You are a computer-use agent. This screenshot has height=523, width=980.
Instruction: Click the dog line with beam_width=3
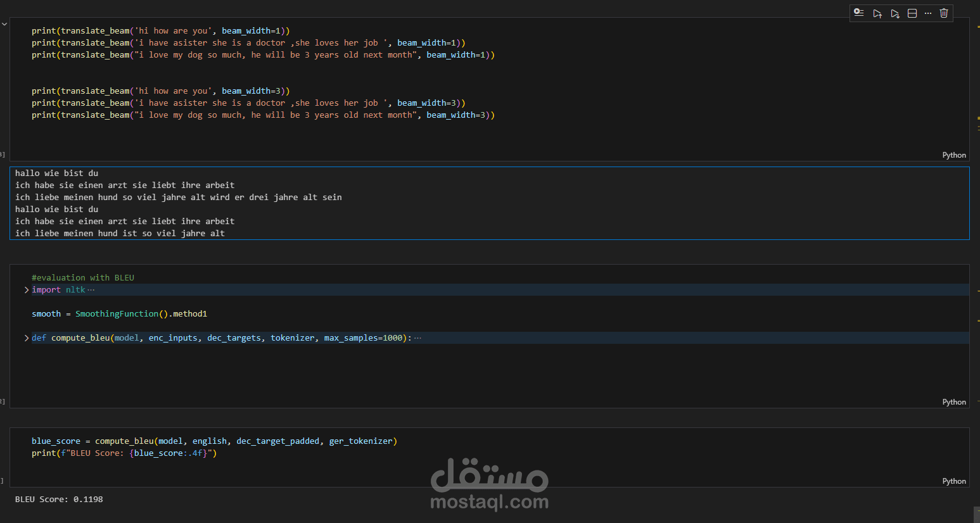tap(264, 115)
